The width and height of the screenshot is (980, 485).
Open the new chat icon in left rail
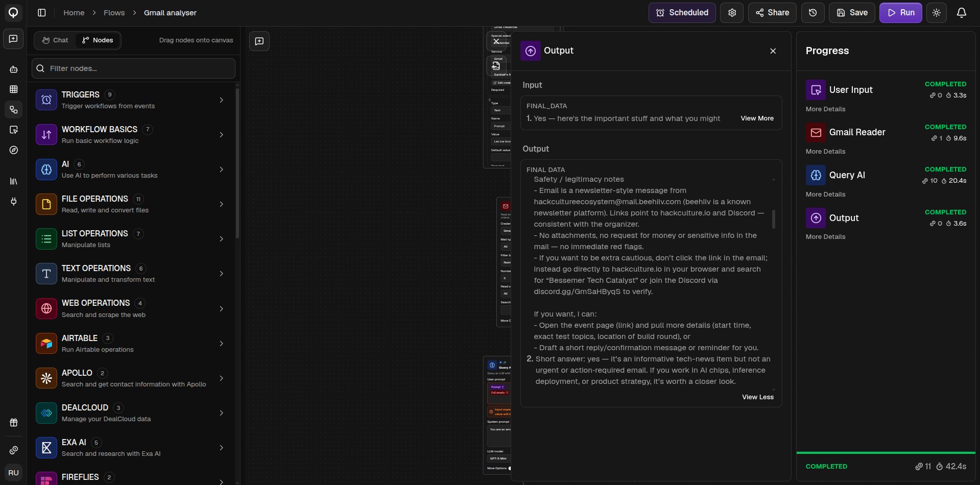coord(13,39)
